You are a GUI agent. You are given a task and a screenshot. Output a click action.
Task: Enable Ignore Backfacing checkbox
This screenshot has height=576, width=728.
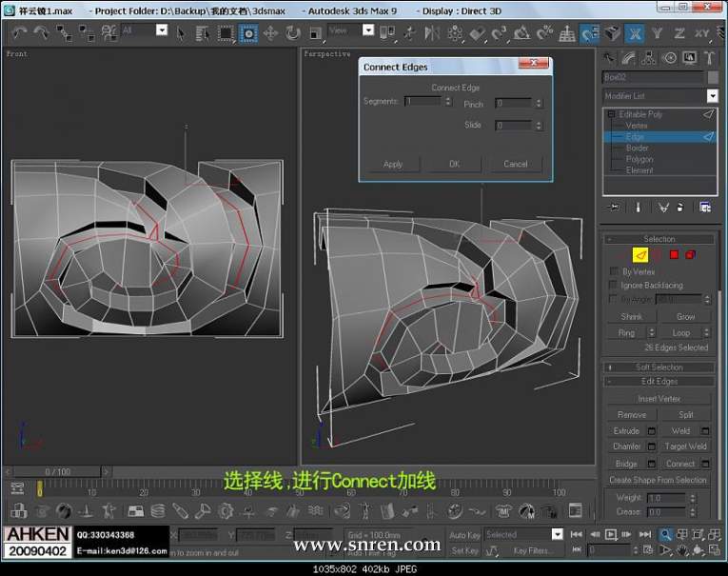[614, 285]
